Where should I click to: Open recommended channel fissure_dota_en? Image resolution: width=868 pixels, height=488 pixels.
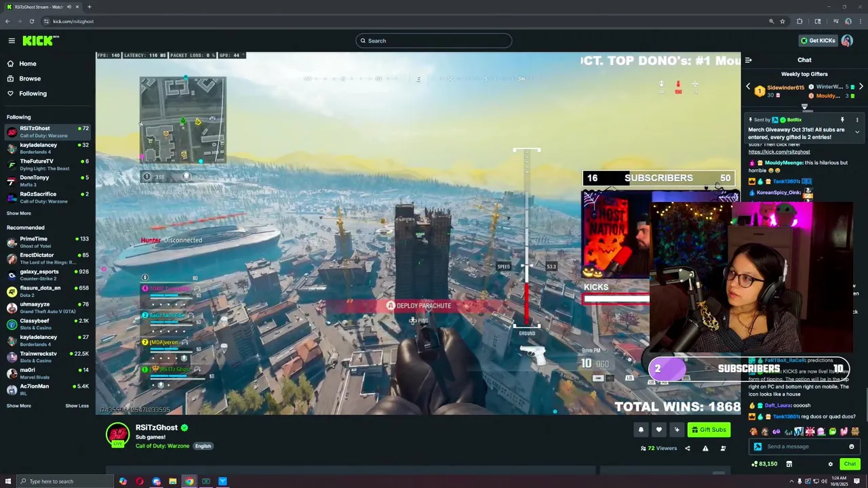coord(47,291)
